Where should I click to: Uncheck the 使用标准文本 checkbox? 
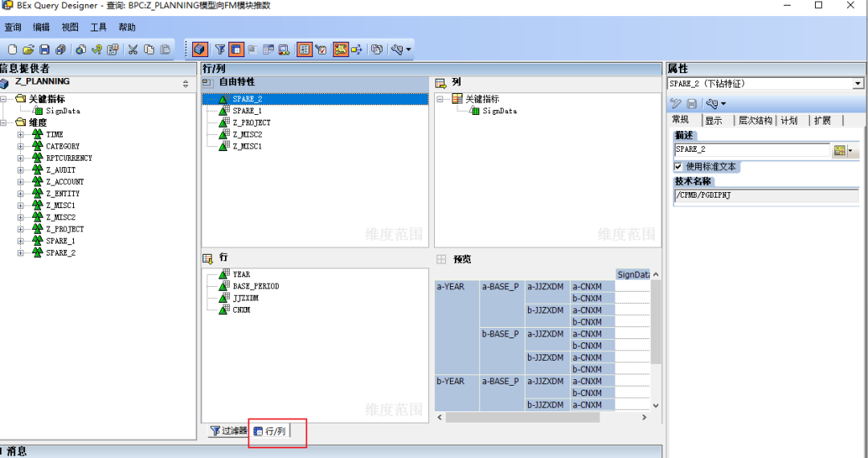tap(678, 166)
